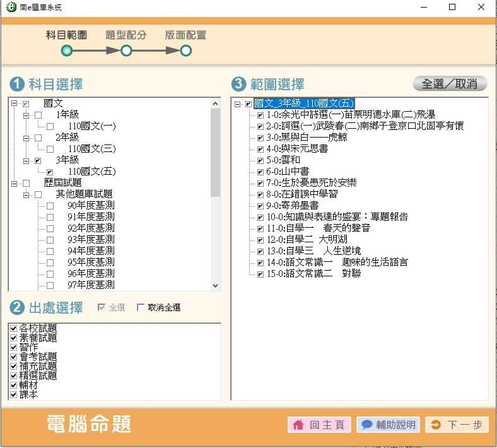The width and height of the screenshot is (497, 448).
Task: Uncheck lesson 1-0:余光中詩選
Action: (260, 115)
